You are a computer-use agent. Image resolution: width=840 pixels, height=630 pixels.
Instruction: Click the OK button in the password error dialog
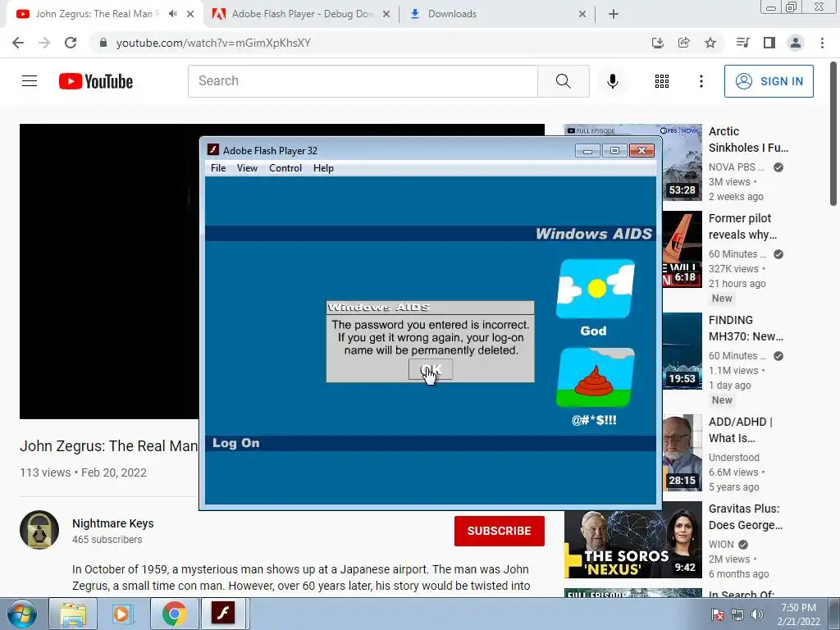pos(430,370)
